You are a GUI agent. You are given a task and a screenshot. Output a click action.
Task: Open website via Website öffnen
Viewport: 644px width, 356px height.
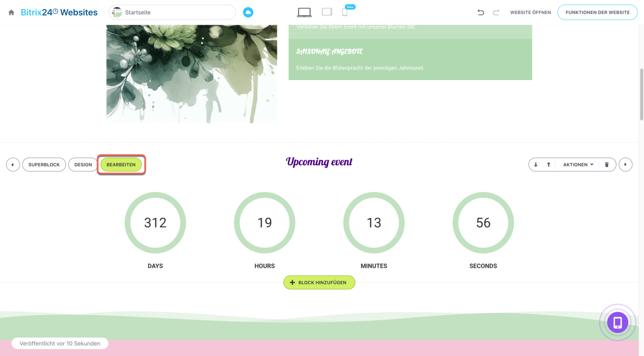pyautogui.click(x=530, y=12)
